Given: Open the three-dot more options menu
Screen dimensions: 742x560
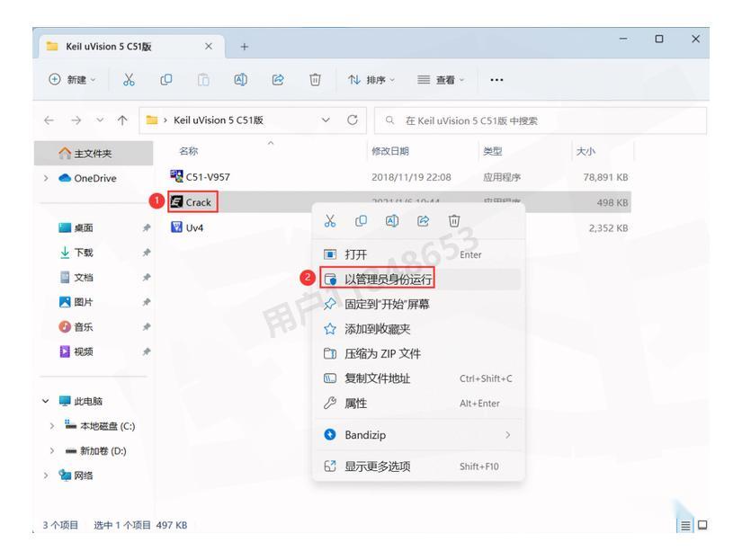Looking at the screenshot, I should click(496, 80).
